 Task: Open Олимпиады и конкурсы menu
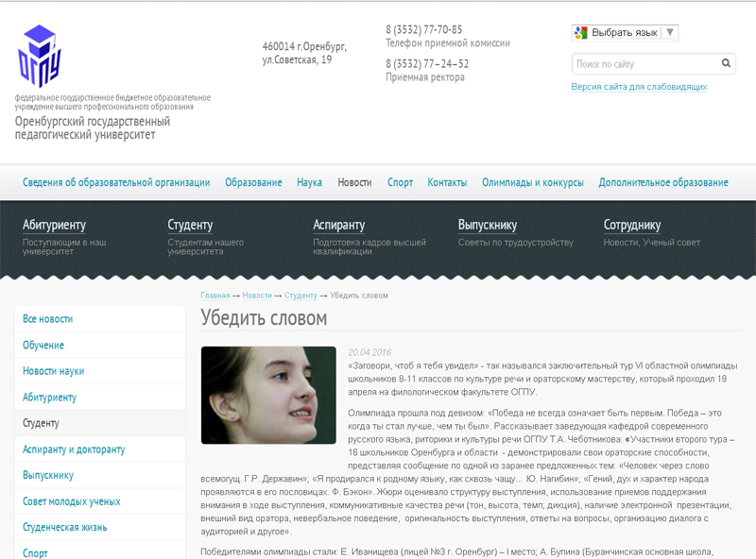pyautogui.click(x=533, y=182)
